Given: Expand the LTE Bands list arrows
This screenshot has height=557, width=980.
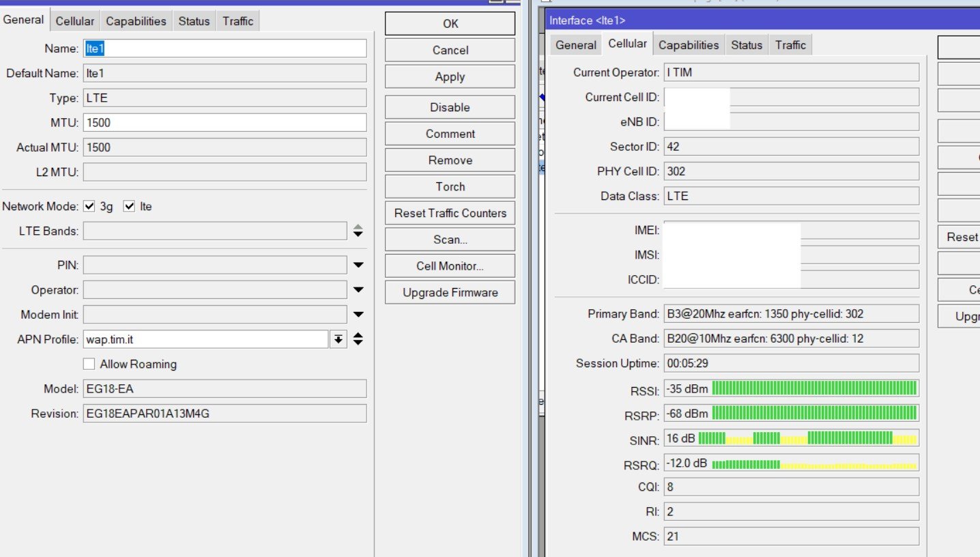Looking at the screenshot, I should coord(358,231).
